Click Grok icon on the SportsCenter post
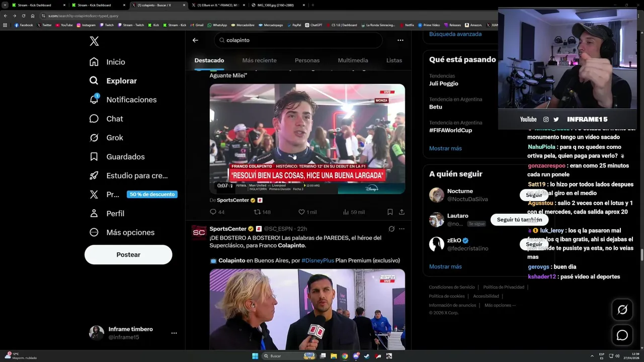The height and width of the screenshot is (362, 644). pos(391,229)
